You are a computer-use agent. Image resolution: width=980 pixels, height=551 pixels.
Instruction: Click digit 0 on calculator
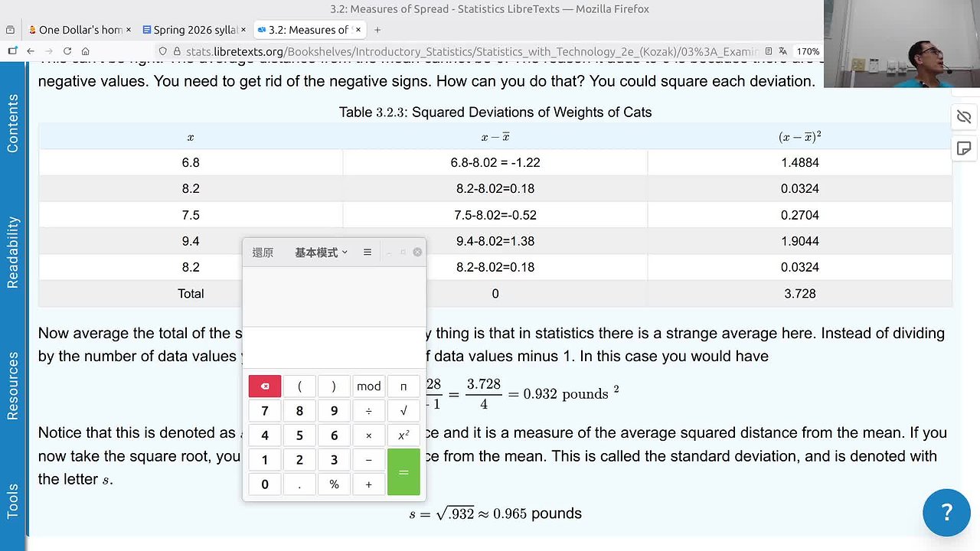pos(265,484)
